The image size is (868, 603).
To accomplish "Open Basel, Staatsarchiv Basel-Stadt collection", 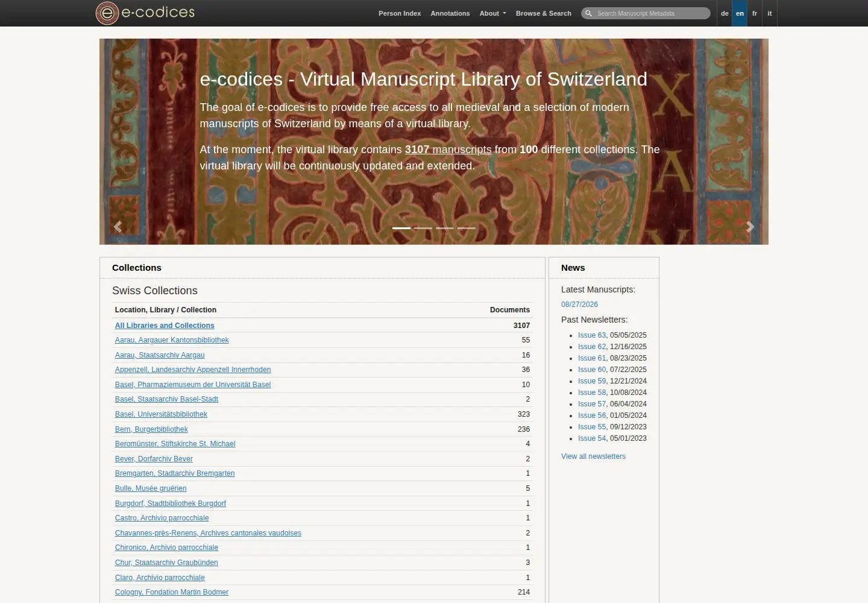I will point(166,399).
